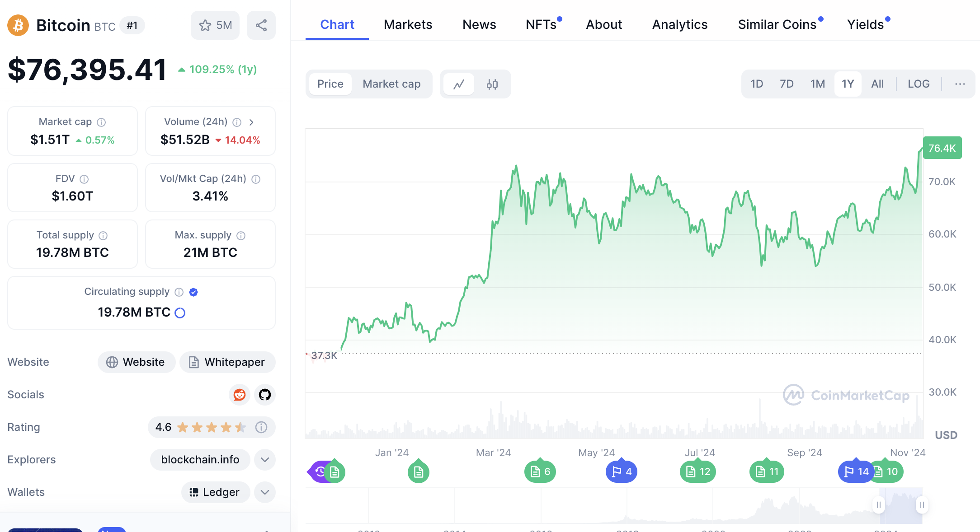
Task: Select the line chart view icon
Action: [459, 84]
